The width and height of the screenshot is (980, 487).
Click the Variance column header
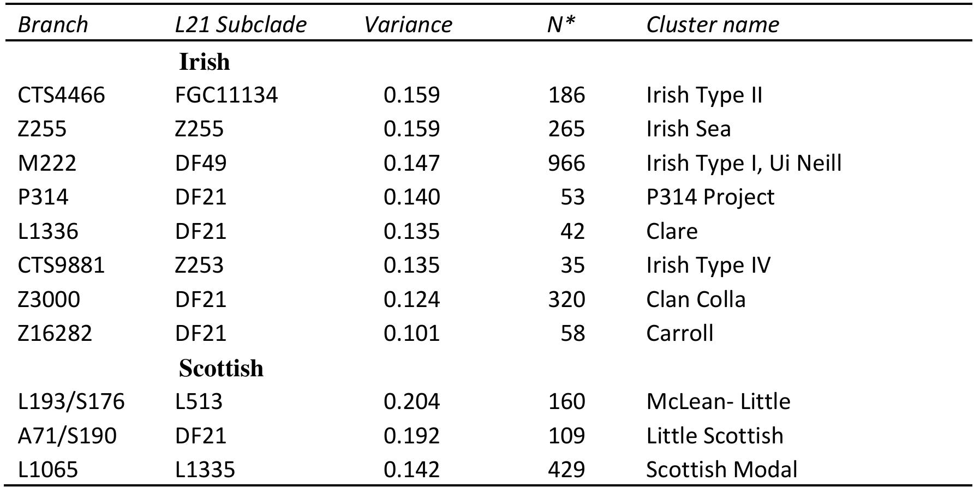point(408,25)
